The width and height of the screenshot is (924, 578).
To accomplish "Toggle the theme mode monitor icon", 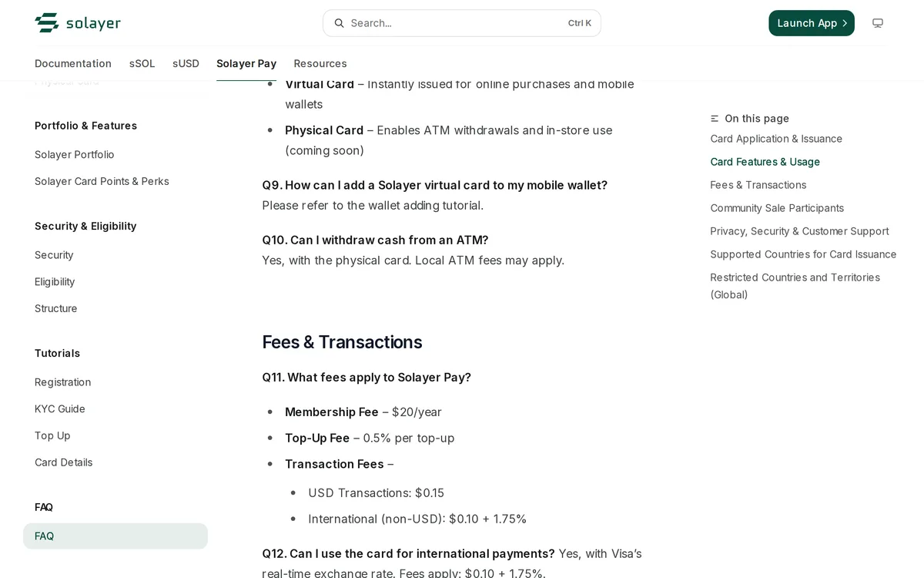I will pyautogui.click(x=878, y=23).
